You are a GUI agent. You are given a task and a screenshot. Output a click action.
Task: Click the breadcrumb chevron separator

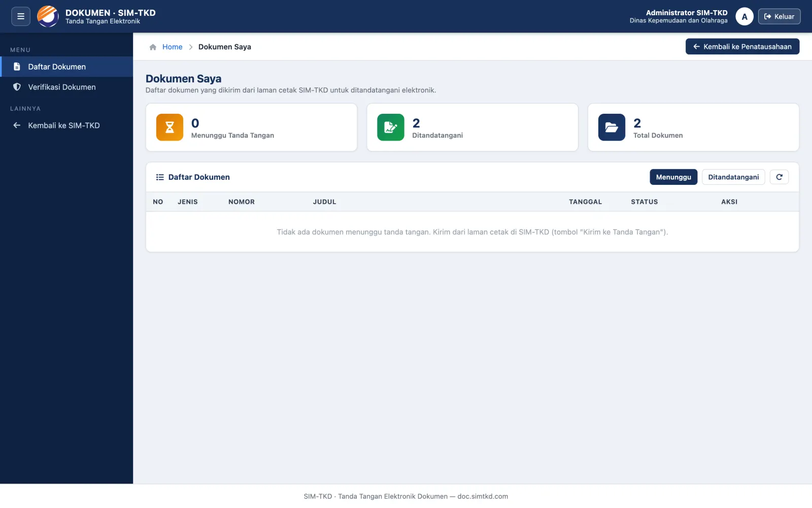click(191, 47)
